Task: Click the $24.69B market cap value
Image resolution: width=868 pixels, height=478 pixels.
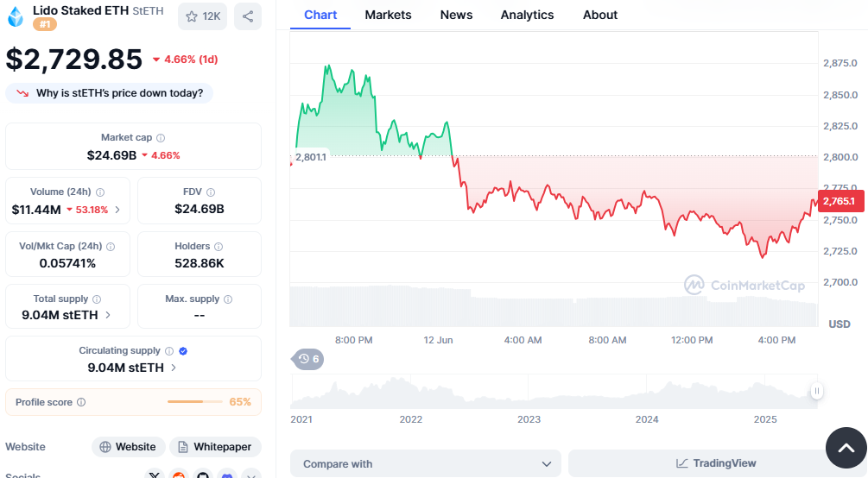Action: tap(111, 155)
